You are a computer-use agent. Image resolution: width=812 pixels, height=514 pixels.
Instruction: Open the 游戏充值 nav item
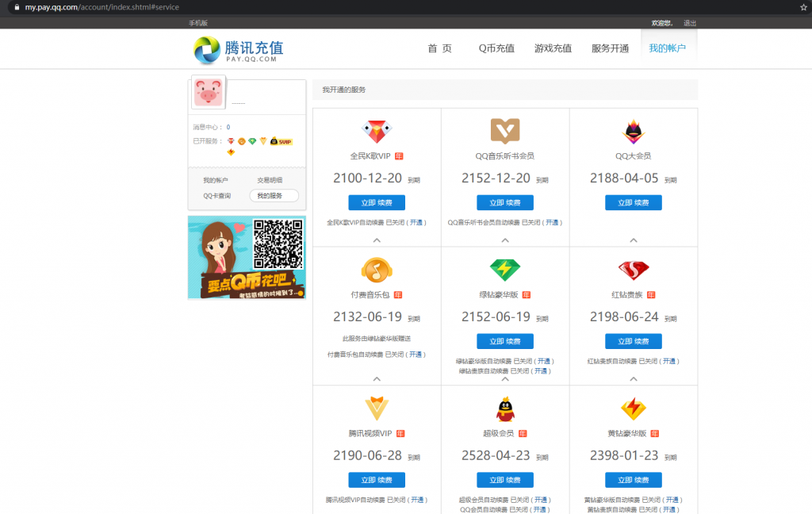553,48
